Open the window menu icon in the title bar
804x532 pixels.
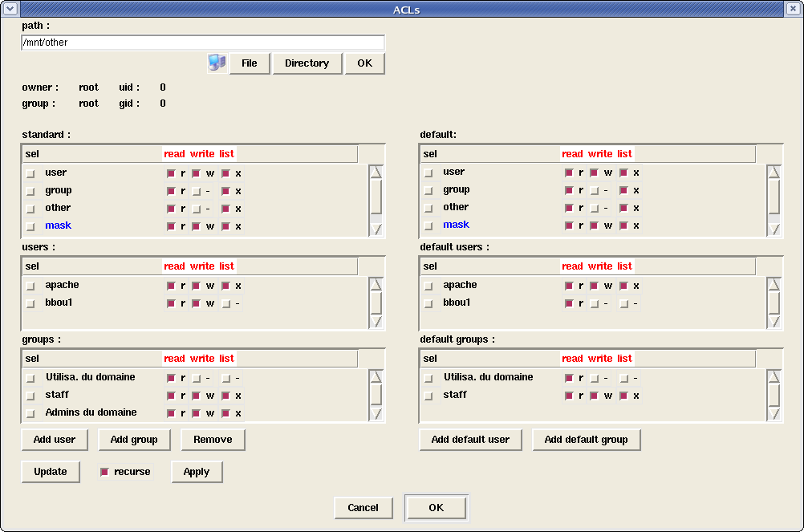pyautogui.click(x=10, y=9)
